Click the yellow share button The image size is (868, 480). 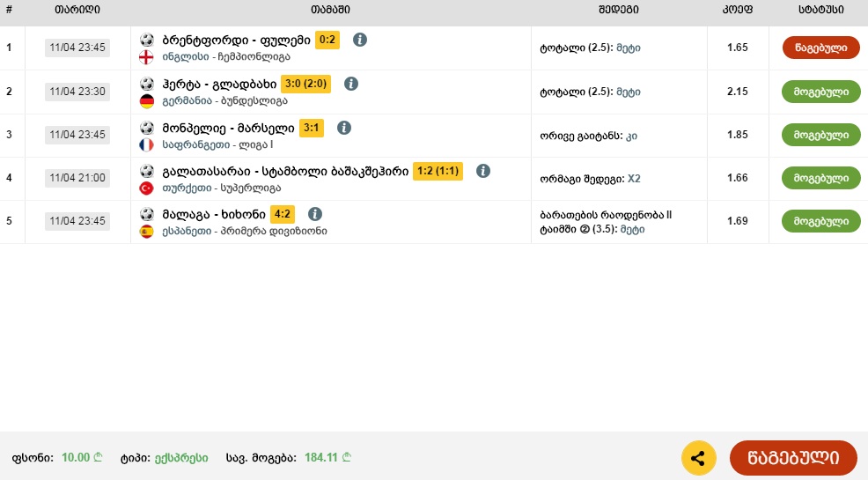699,458
